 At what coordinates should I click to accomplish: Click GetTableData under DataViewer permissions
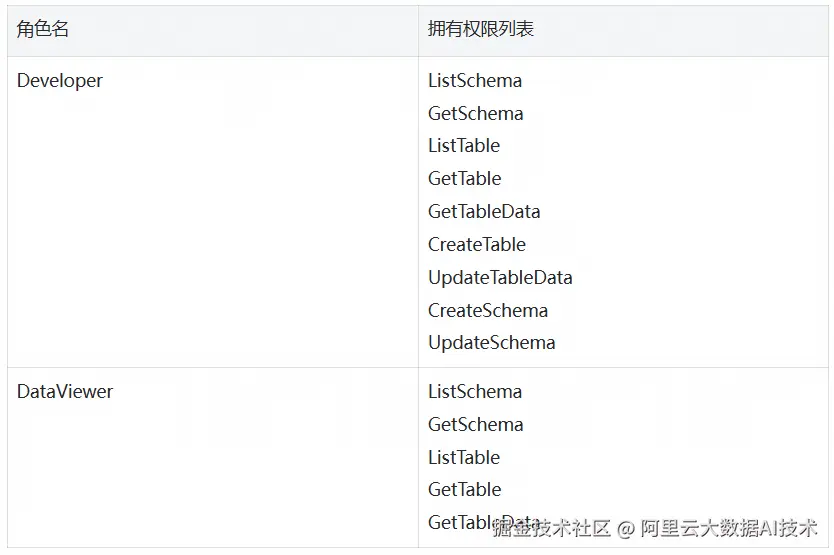click(x=484, y=523)
